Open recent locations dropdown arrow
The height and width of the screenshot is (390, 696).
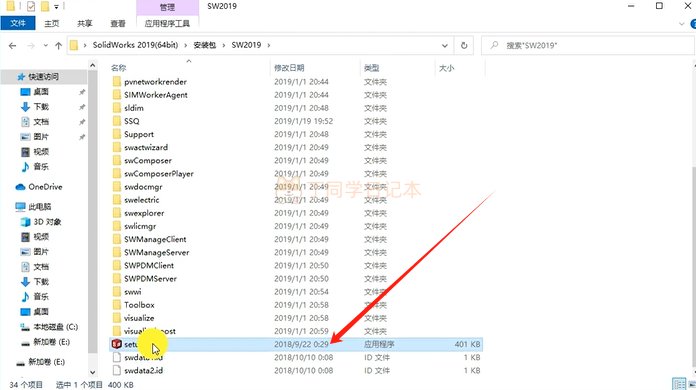click(45, 45)
